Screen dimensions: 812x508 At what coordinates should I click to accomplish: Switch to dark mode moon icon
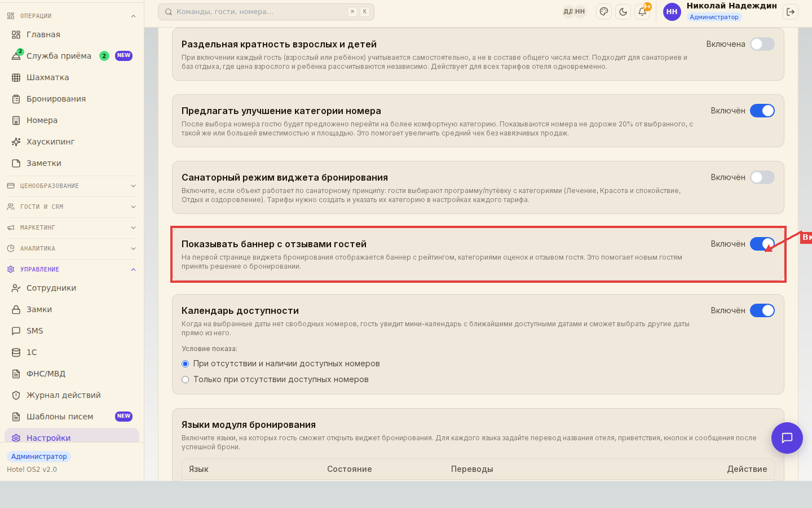(x=623, y=12)
